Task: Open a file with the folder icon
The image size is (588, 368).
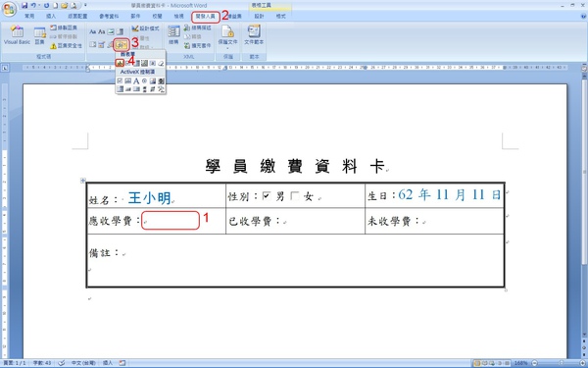Action: [65, 5]
